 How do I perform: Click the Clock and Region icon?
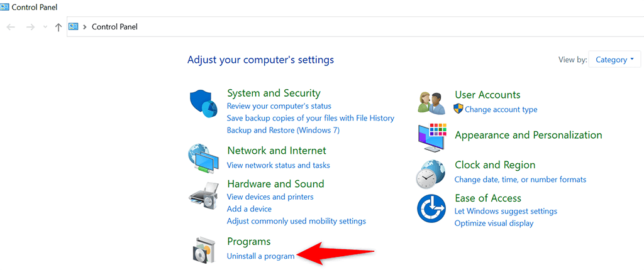431,173
